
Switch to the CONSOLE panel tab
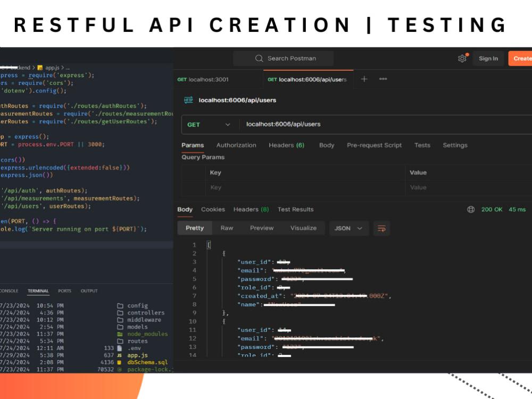(9, 291)
